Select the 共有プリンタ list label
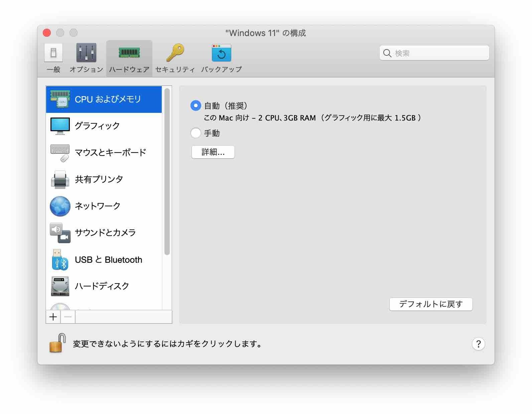Viewport: 532px width, 414px height. (x=99, y=179)
